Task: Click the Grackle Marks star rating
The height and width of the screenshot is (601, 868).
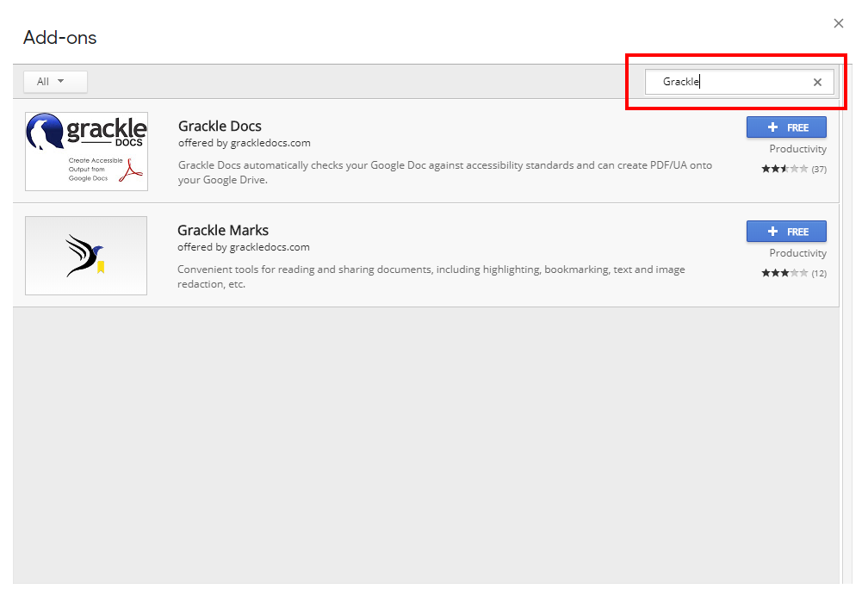Action: point(784,273)
